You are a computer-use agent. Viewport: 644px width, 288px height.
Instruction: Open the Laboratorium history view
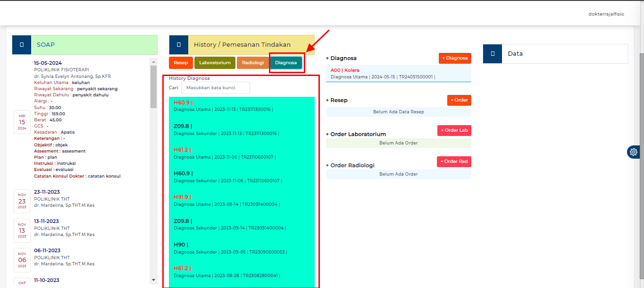pos(215,62)
